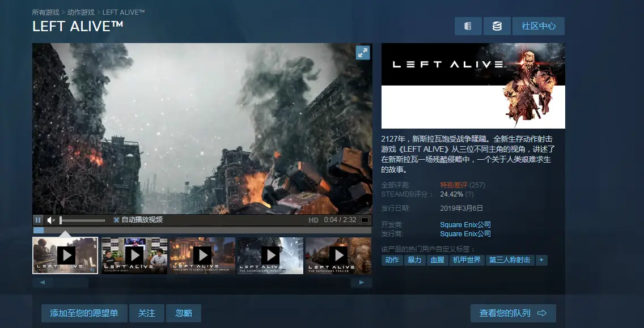
Task: Click the video time 0:04 / 2:32
Action: [x=340, y=220]
